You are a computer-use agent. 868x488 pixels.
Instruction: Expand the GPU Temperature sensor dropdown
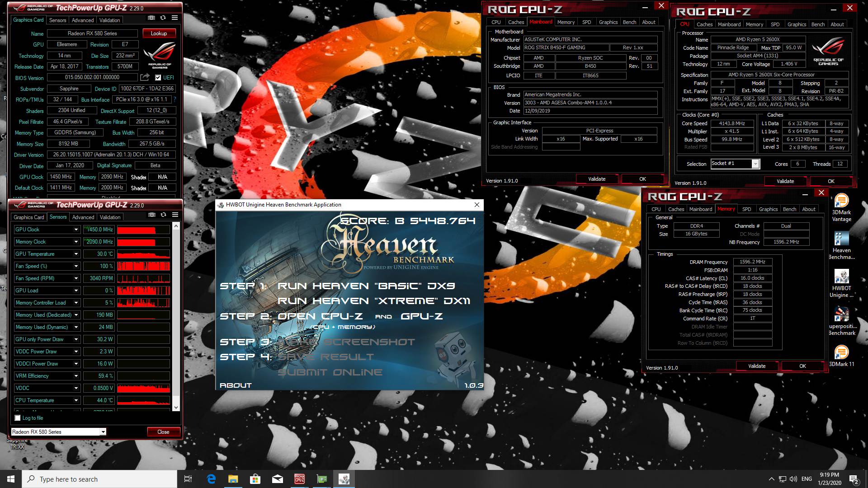point(76,254)
